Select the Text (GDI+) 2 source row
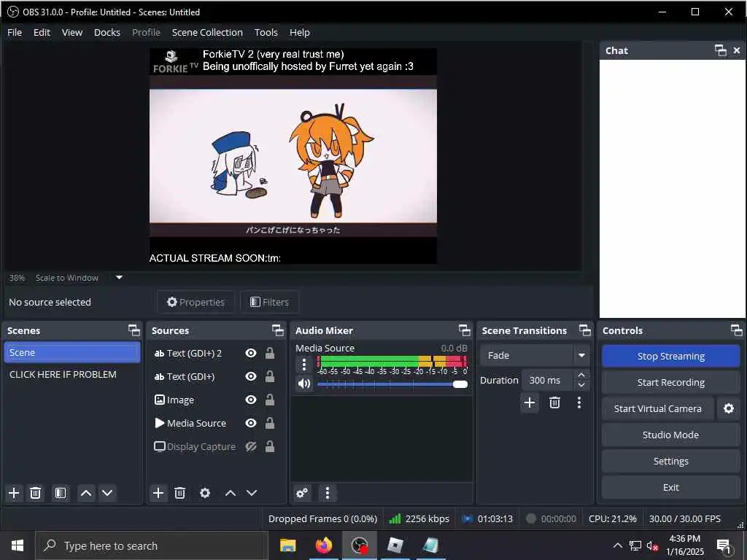This screenshot has height=560, width=747. click(215, 354)
